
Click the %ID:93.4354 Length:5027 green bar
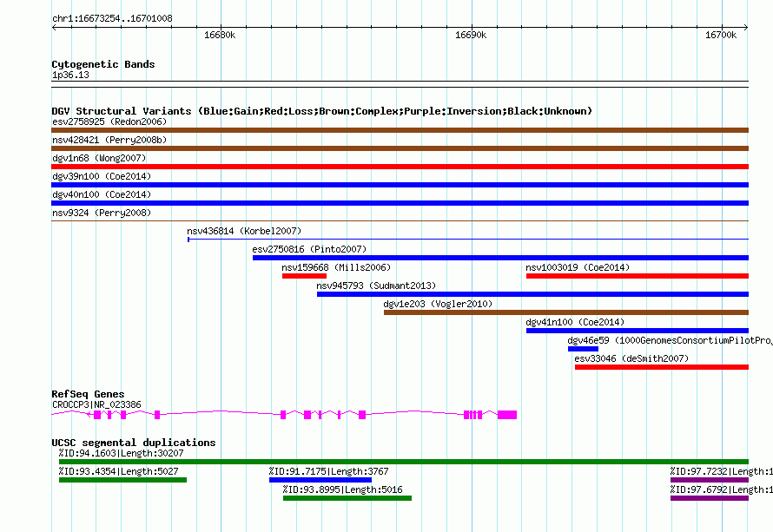[x=122, y=480]
